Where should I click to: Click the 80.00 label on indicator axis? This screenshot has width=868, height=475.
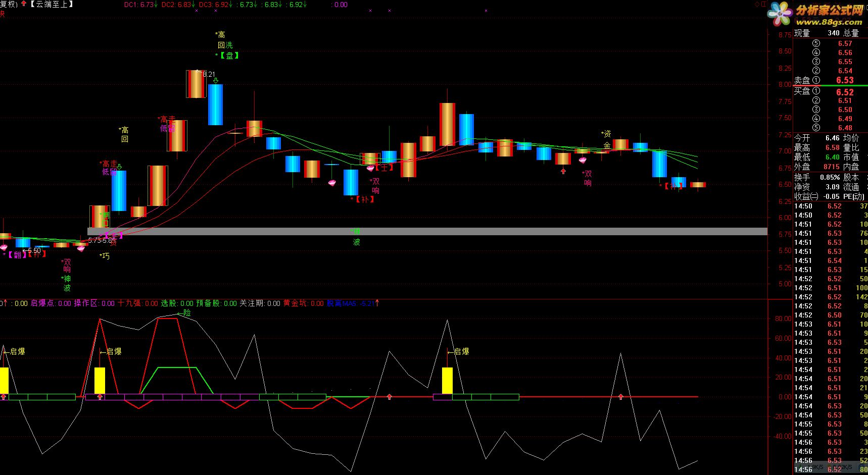[x=783, y=319]
